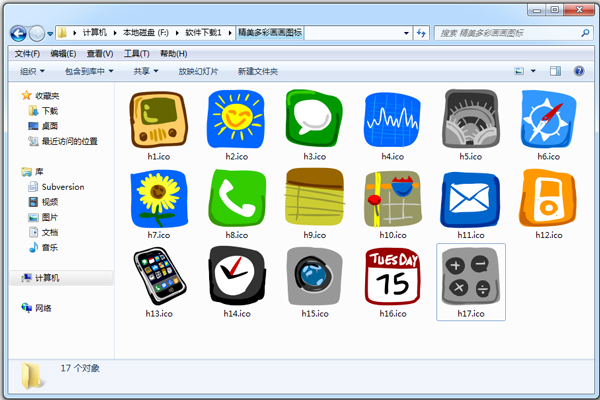Click the calculator icon h17.ico
This screenshot has width=600, height=400.
tap(470, 276)
